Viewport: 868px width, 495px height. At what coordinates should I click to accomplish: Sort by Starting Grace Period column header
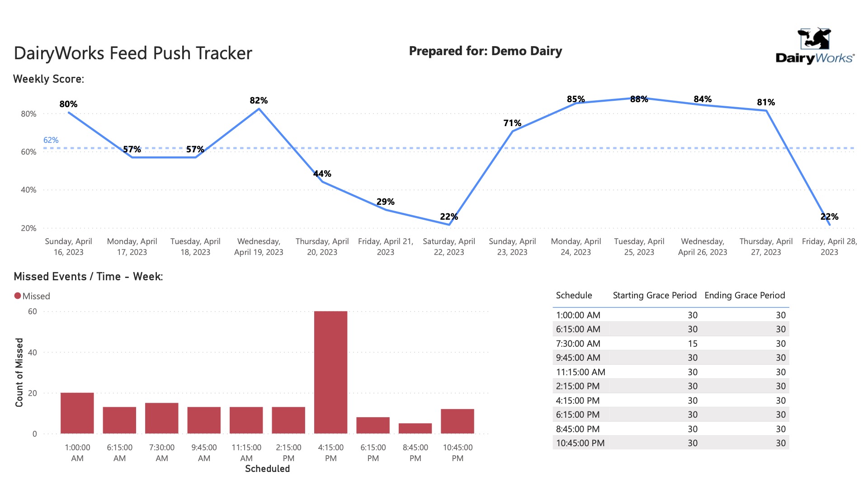pos(654,295)
